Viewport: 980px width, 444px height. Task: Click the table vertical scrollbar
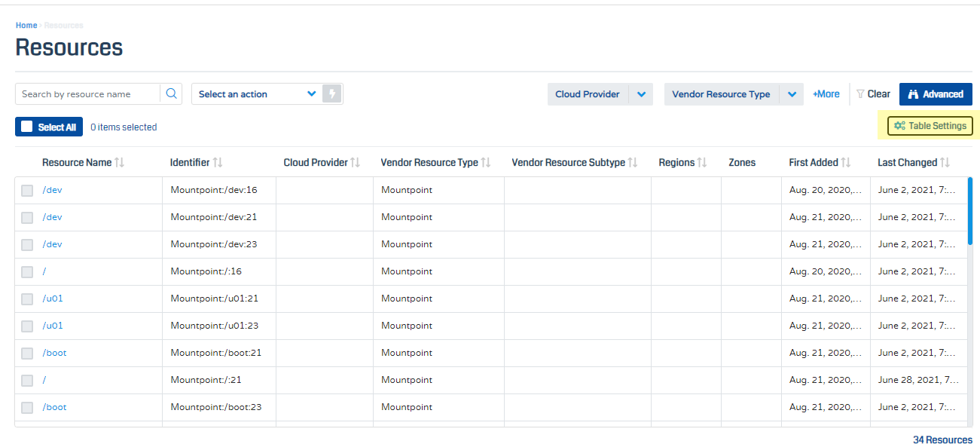[969, 211]
